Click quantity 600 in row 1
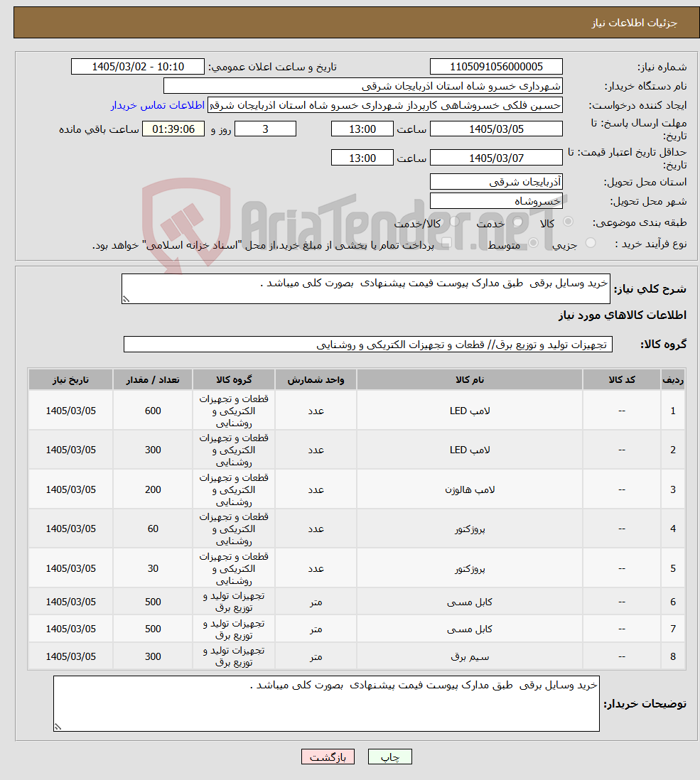Screen dimensions: 700x780 pos(153,411)
